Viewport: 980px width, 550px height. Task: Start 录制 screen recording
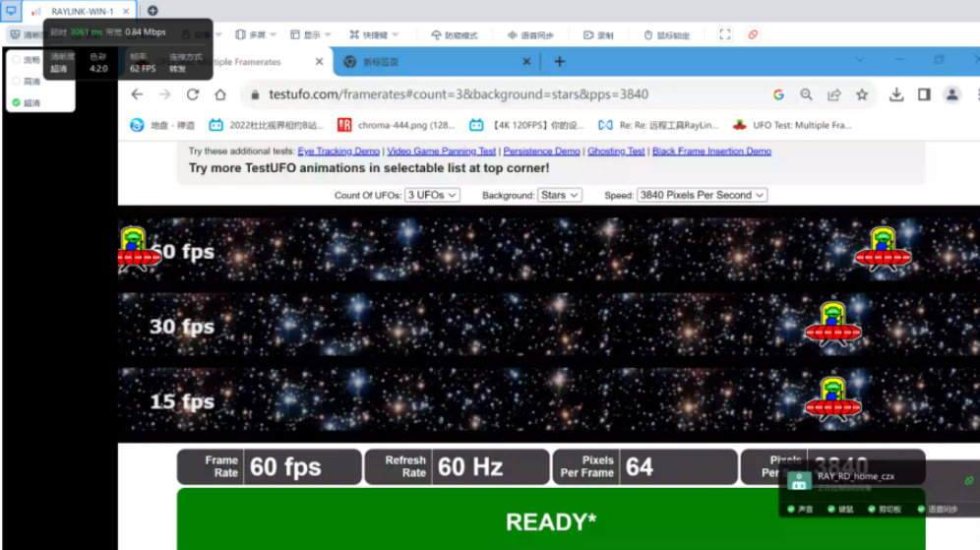click(x=598, y=35)
